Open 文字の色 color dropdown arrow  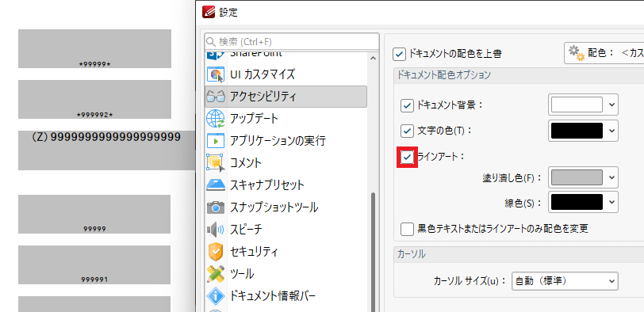pyautogui.click(x=611, y=131)
